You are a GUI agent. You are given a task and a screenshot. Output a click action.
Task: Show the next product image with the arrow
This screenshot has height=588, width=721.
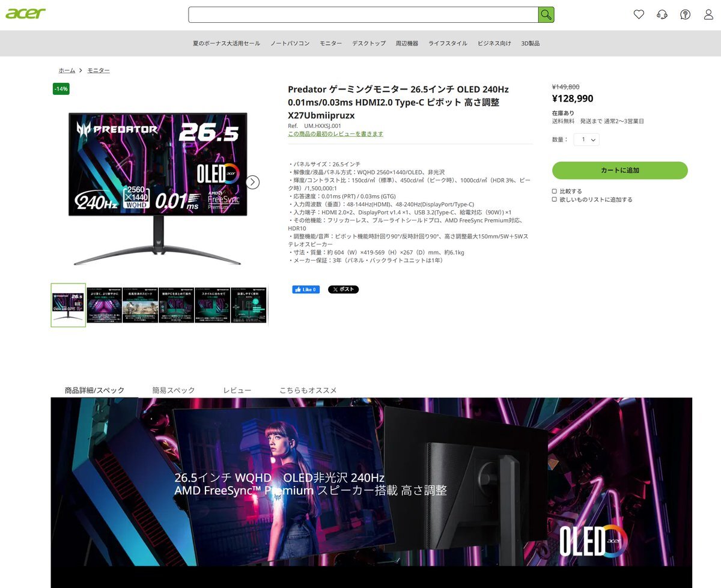click(x=253, y=182)
